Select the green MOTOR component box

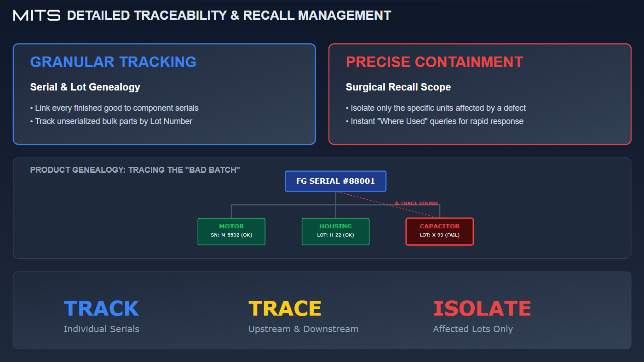[x=231, y=232]
